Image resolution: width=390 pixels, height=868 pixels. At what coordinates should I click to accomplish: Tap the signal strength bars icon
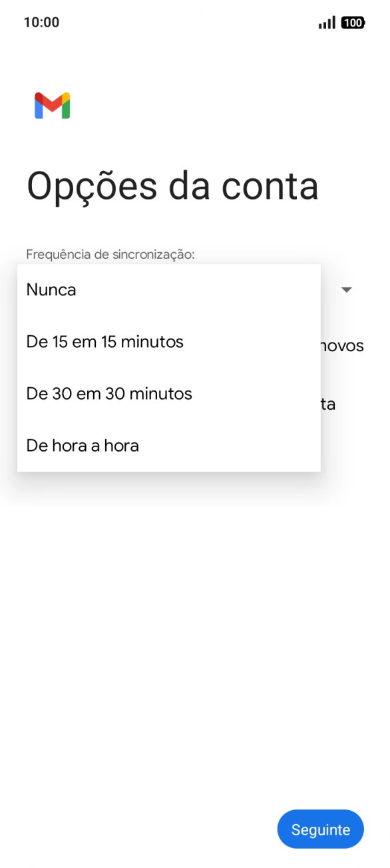click(x=325, y=22)
